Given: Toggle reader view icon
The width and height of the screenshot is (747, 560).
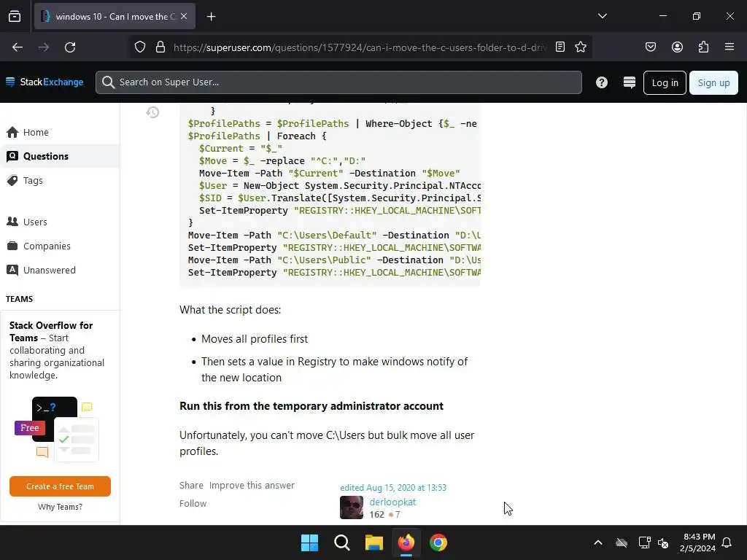Looking at the screenshot, I should [x=560, y=47].
